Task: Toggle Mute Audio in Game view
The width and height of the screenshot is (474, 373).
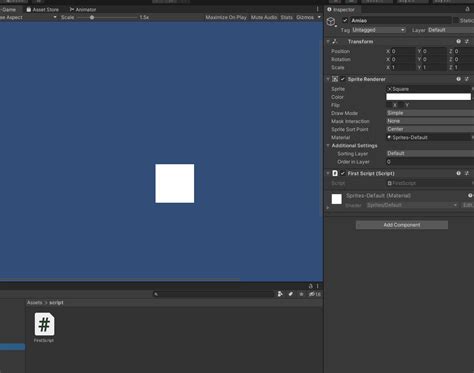Action: [x=264, y=17]
